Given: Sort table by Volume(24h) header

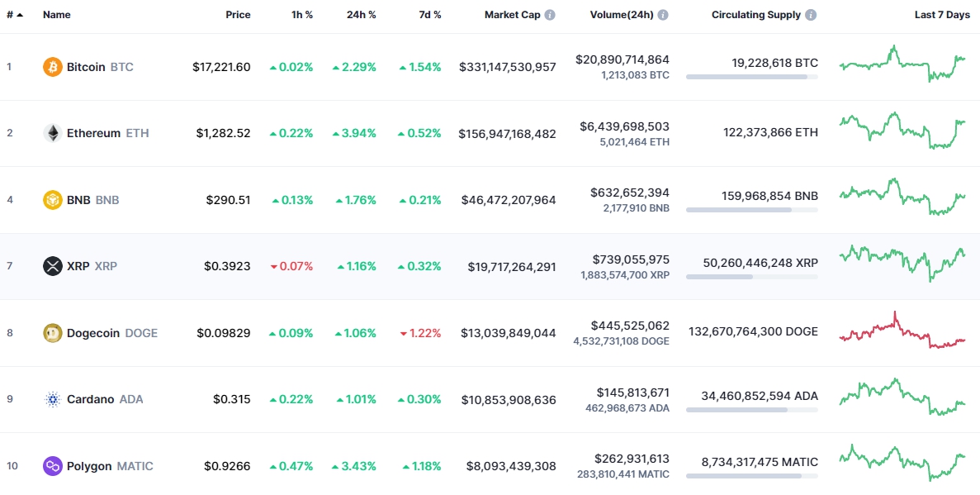Looking at the screenshot, I should tap(622, 15).
